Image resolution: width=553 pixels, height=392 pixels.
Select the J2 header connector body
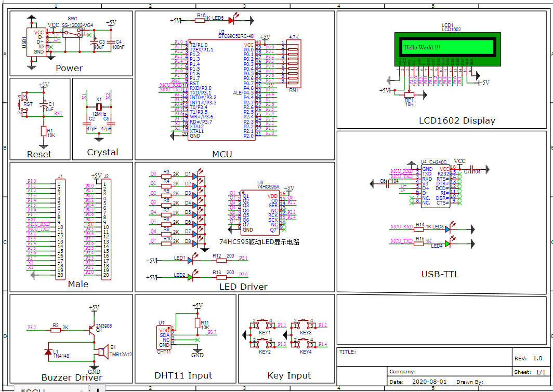106,229
